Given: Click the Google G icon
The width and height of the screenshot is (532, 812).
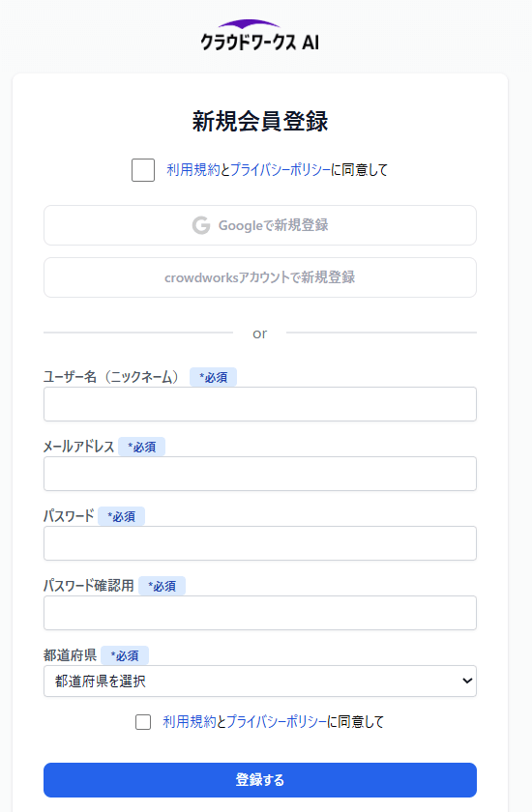Looking at the screenshot, I should 201,225.
